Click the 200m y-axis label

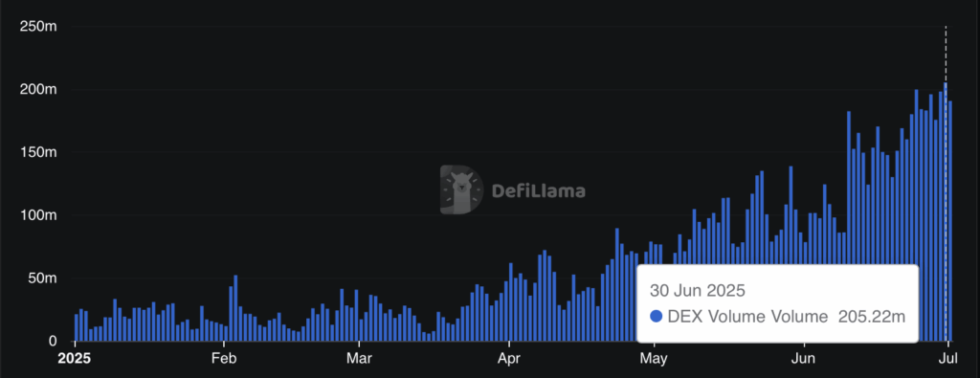39,89
